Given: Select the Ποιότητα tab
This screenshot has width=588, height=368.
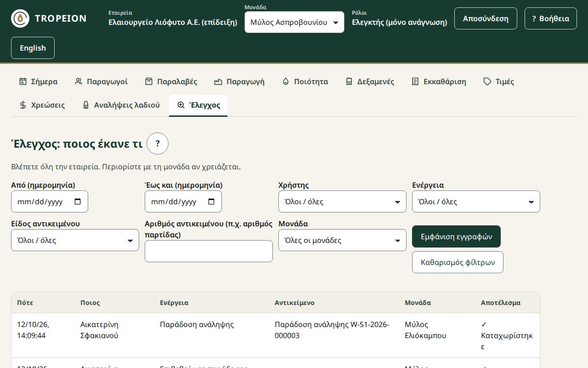Looking at the screenshot, I should click(305, 81).
